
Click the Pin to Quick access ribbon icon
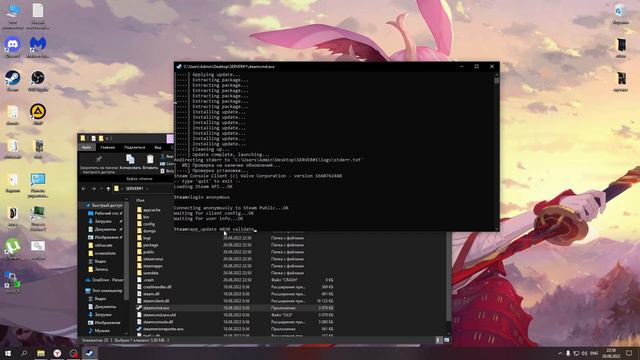pyautogui.click(x=98, y=159)
